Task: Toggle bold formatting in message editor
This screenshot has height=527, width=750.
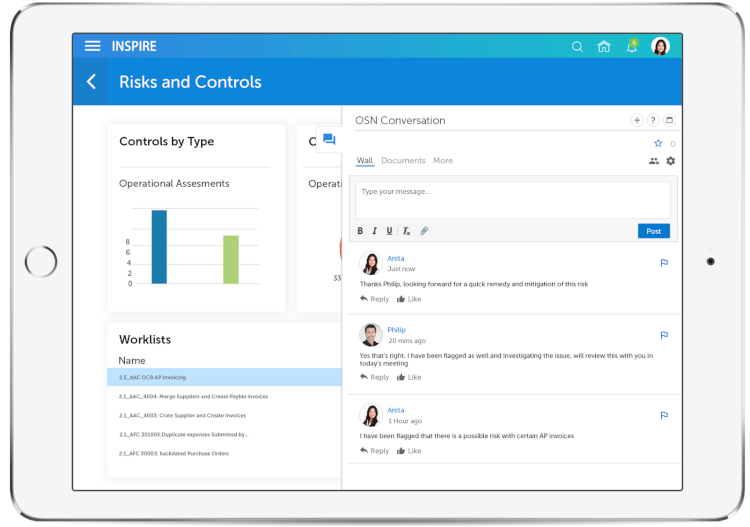Action: click(360, 231)
